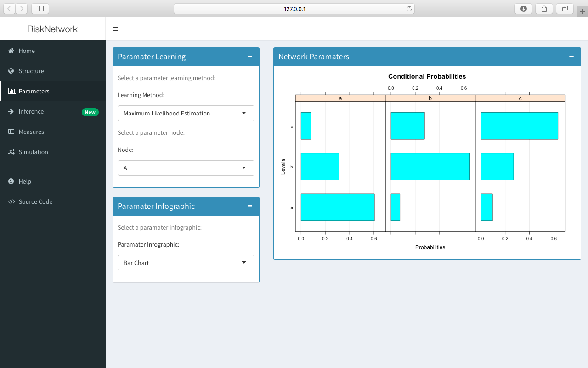588x368 pixels.
Task: Open a new tab with plus button
Action: pos(582,12)
